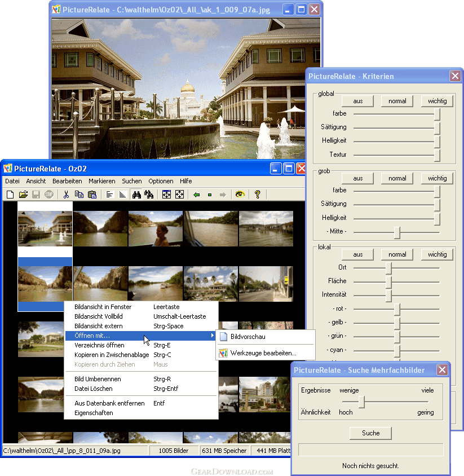Click the gray right arrow toolbar icon

tap(223, 194)
